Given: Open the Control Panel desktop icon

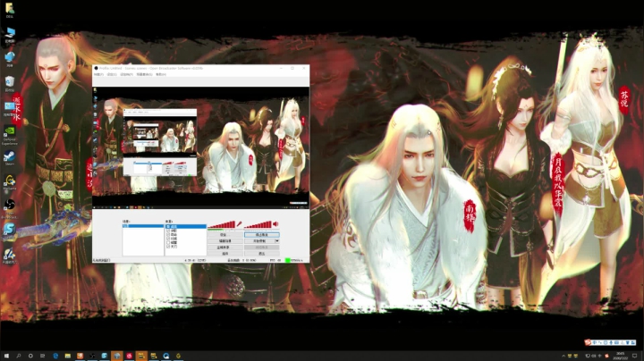Looking at the screenshot, I should click(x=10, y=108).
